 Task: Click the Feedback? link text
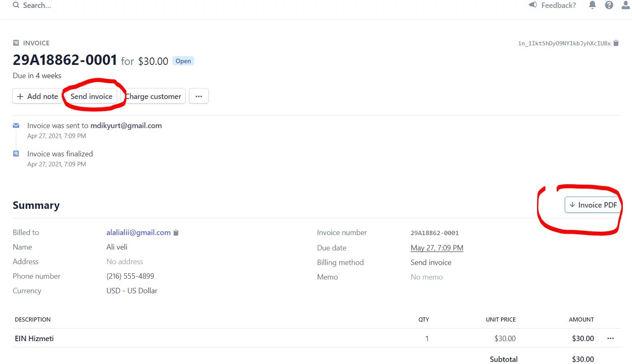pyautogui.click(x=558, y=5)
